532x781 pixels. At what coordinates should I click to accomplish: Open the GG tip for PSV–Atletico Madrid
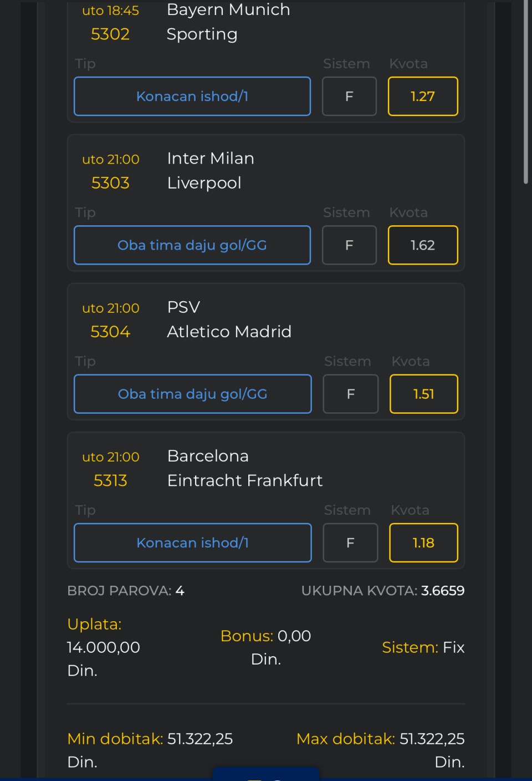click(x=192, y=394)
